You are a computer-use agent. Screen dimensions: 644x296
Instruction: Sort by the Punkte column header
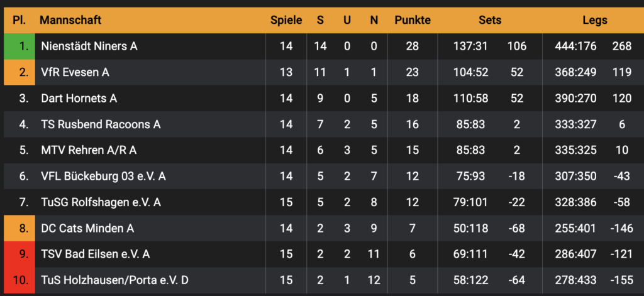click(413, 20)
